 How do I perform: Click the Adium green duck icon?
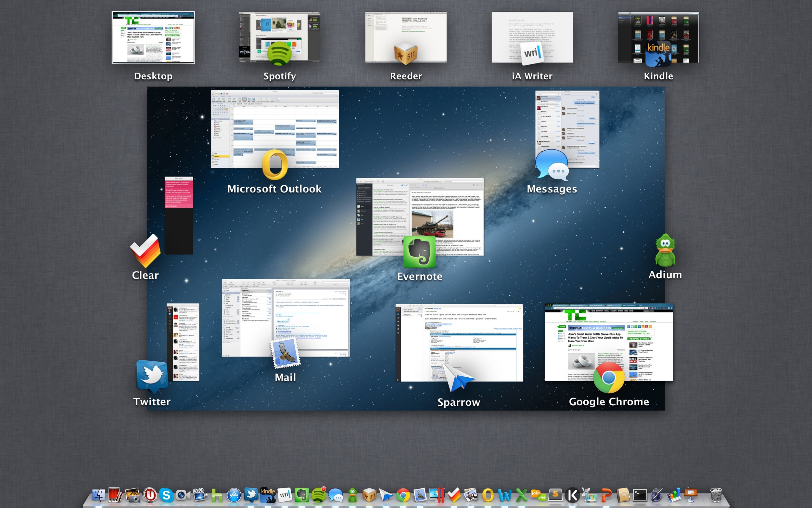point(665,251)
